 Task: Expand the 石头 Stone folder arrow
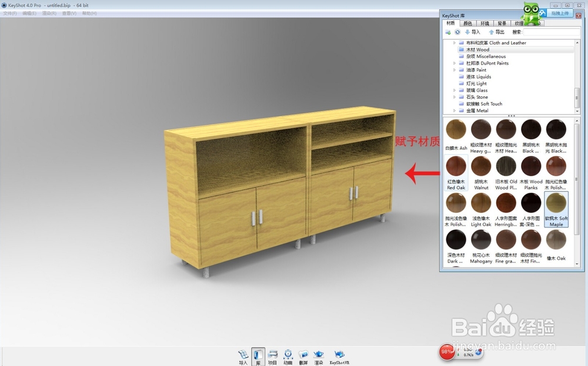[455, 97]
